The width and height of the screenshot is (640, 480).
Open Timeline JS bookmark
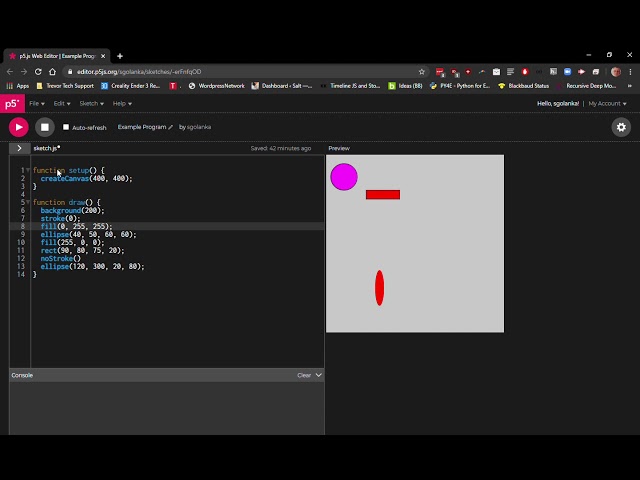(x=350, y=86)
